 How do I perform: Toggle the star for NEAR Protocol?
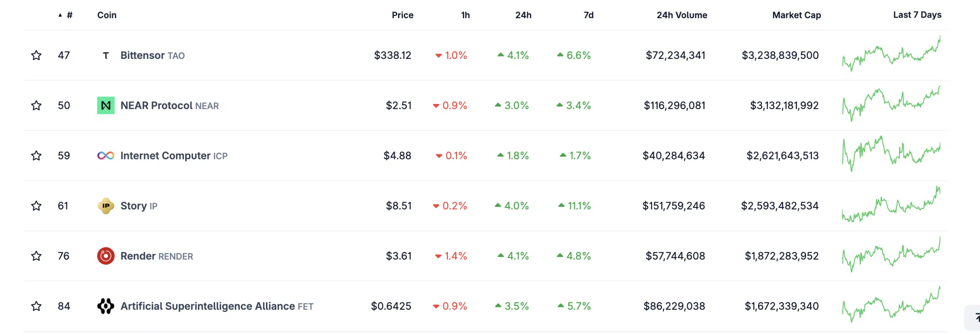pyautogui.click(x=36, y=106)
